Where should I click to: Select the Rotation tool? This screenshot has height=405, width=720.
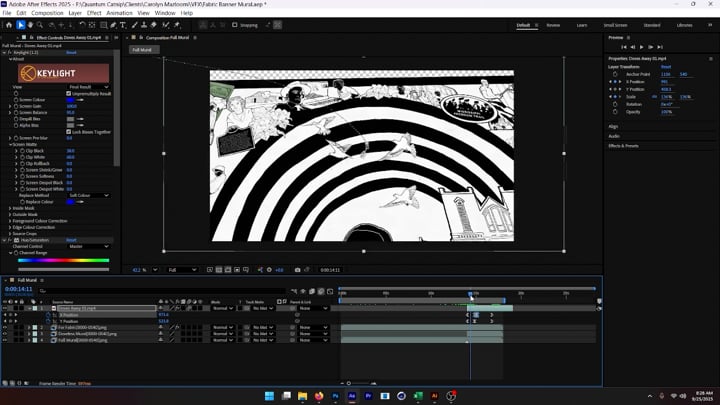click(x=82, y=25)
